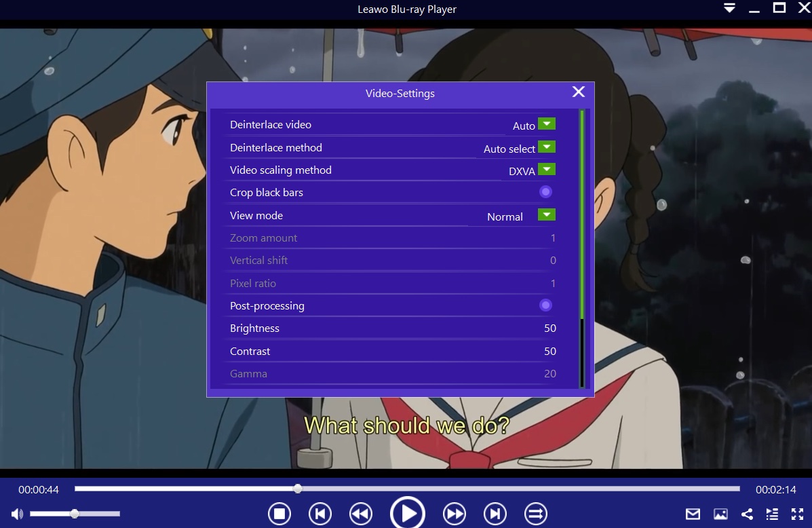
Task: Open the envelope mail icon
Action: click(x=693, y=514)
